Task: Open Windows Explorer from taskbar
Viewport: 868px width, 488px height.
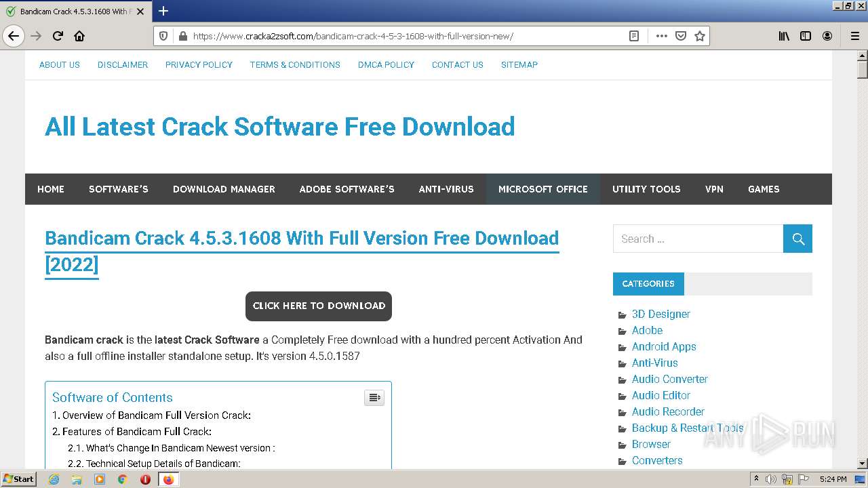Action: (77, 479)
